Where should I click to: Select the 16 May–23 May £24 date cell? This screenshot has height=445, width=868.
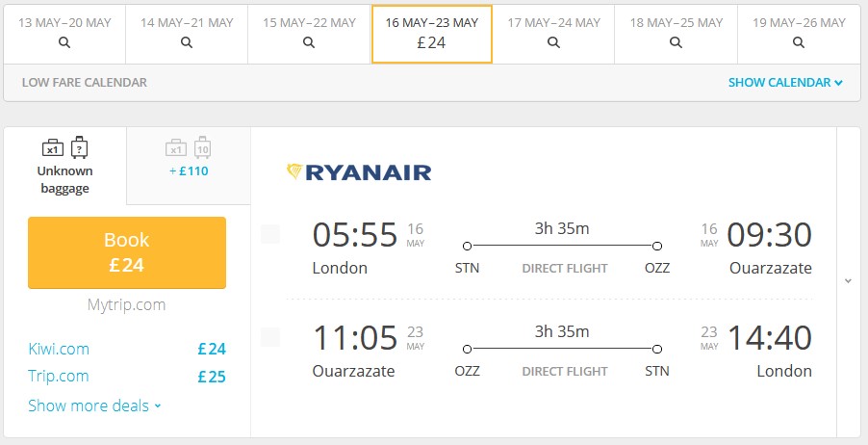tap(432, 35)
